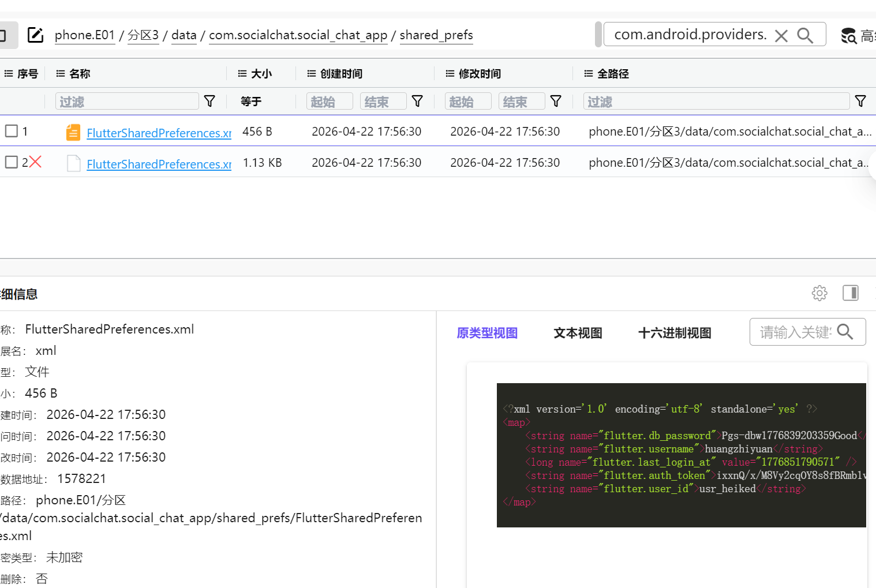This screenshot has width=876, height=588.
Task: Click the full path filter funnel icon
Action: point(860,102)
